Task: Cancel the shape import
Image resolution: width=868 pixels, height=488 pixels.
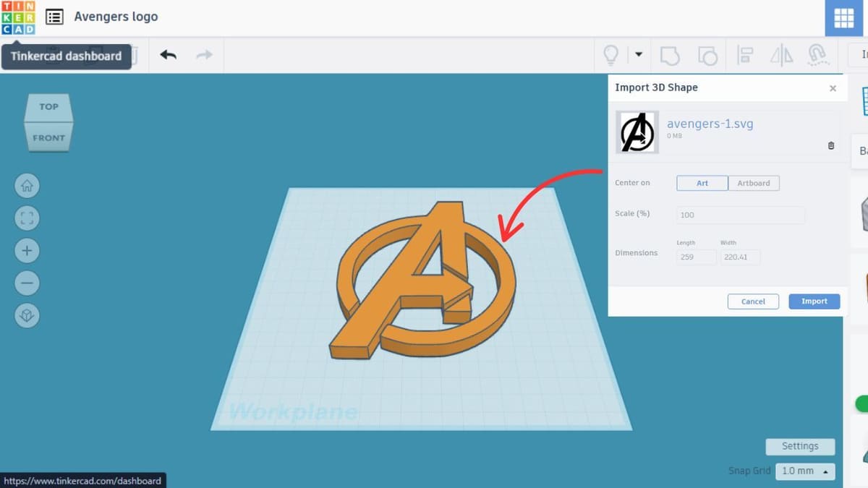Action: [753, 301]
